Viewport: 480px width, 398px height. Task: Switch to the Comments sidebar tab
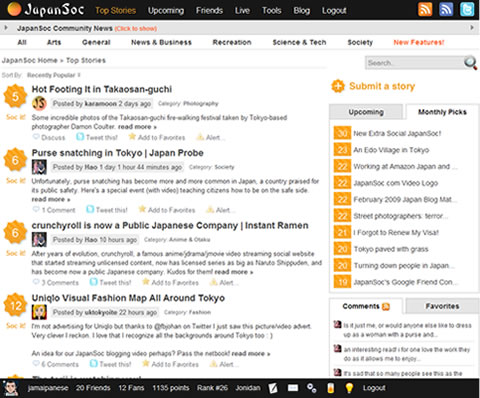click(x=366, y=306)
